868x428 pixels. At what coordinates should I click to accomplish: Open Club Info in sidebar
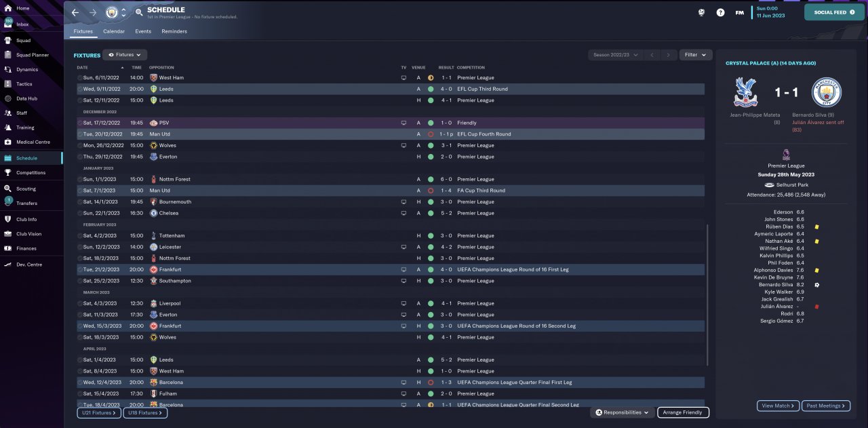tap(31, 219)
